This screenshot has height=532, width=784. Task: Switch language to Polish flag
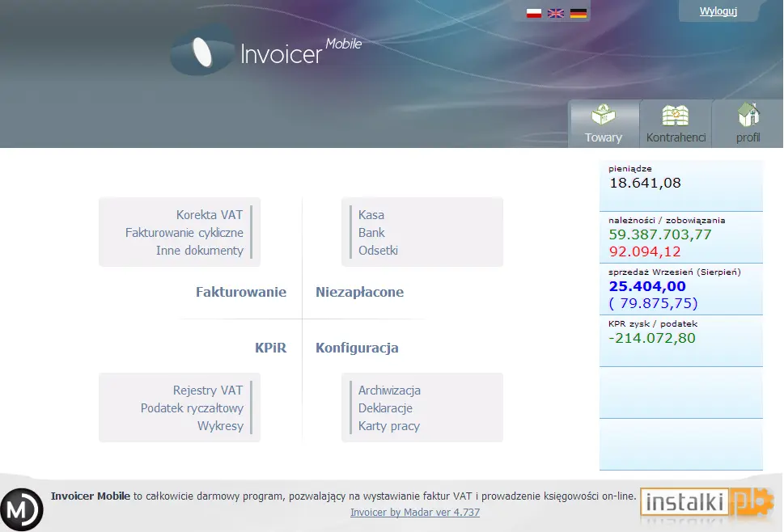(533, 14)
